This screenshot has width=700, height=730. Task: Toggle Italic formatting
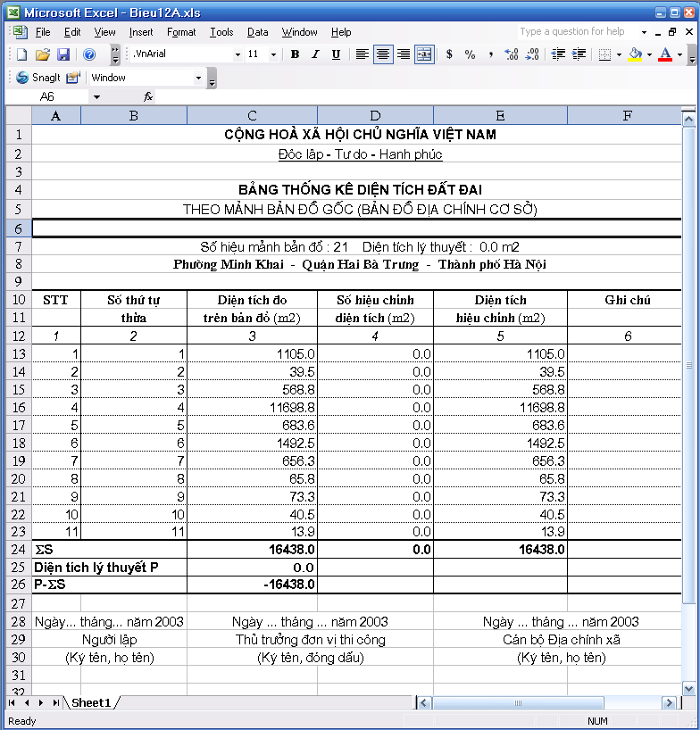pos(315,54)
